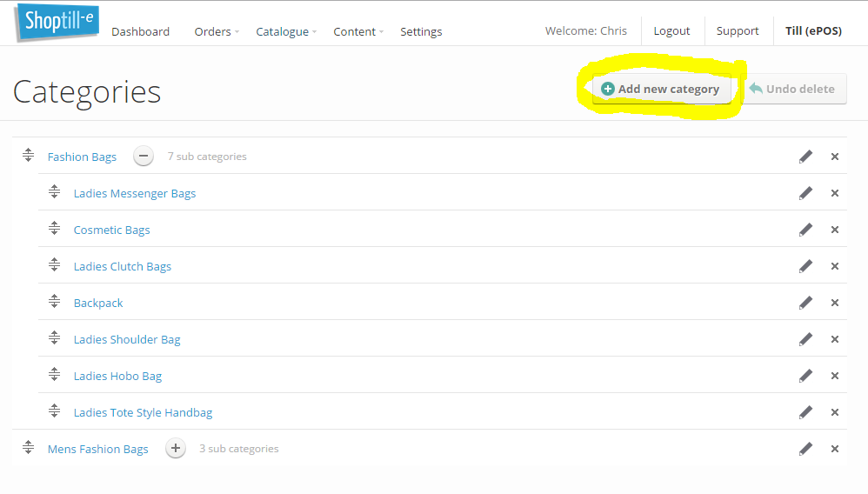The image size is (868, 494).
Task: Open the Orders dropdown menu
Action: [x=217, y=31]
